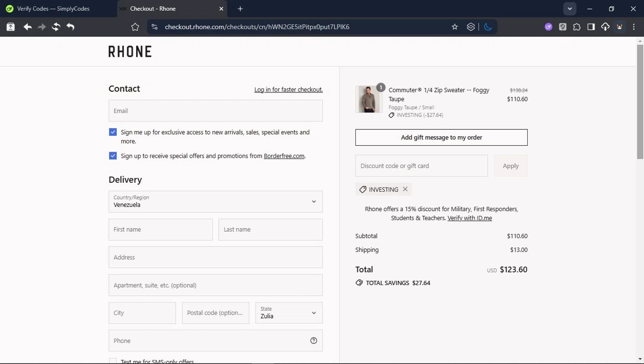Open the site information icon in address bar
The image size is (644, 364).
coord(155,27)
